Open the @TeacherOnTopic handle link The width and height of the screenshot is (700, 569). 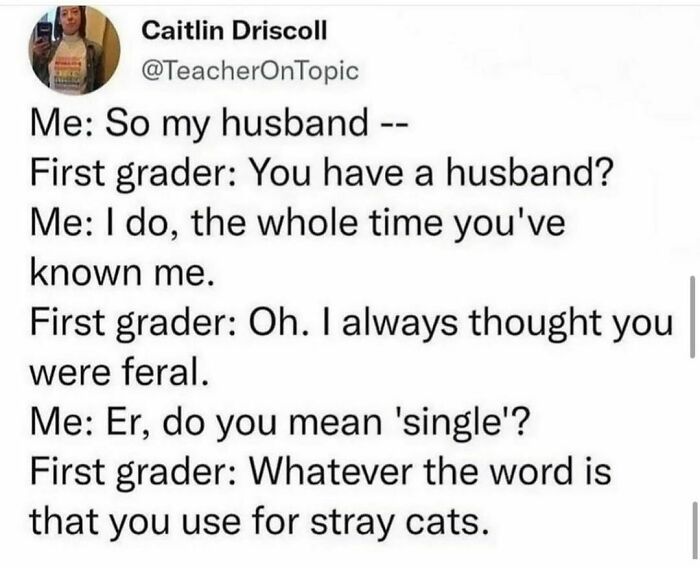[x=250, y=71]
